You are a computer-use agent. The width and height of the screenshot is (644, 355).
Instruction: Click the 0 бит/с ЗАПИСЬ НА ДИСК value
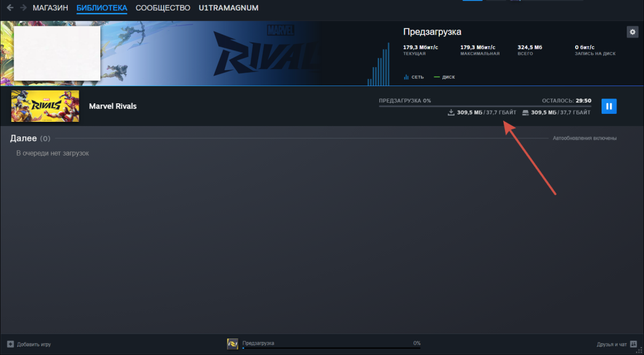point(584,47)
